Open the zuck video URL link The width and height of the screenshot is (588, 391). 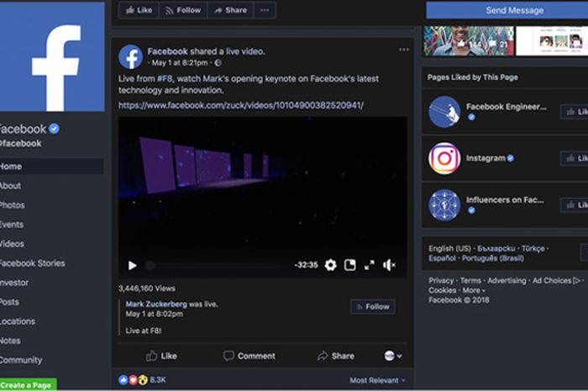coord(241,105)
